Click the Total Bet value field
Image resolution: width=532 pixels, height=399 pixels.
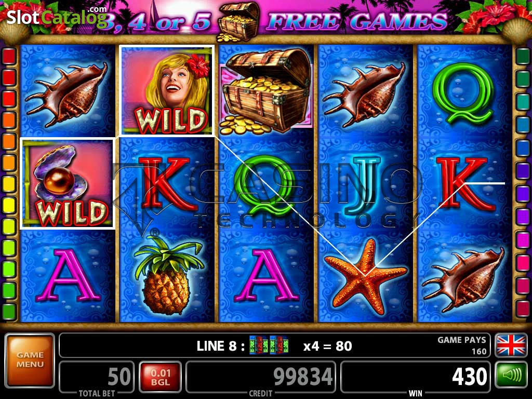[97, 377]
